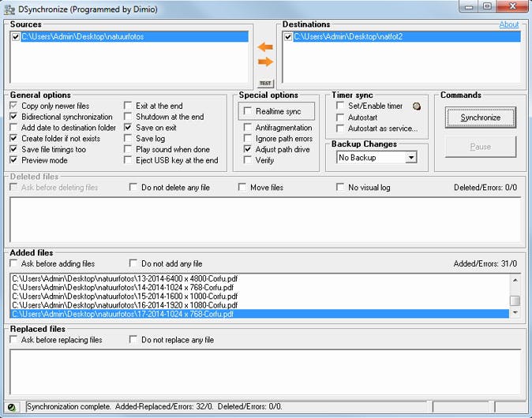This screenshot has width=532, height=418.
Task: Click the timer clock icon
Action: (417, 106)
